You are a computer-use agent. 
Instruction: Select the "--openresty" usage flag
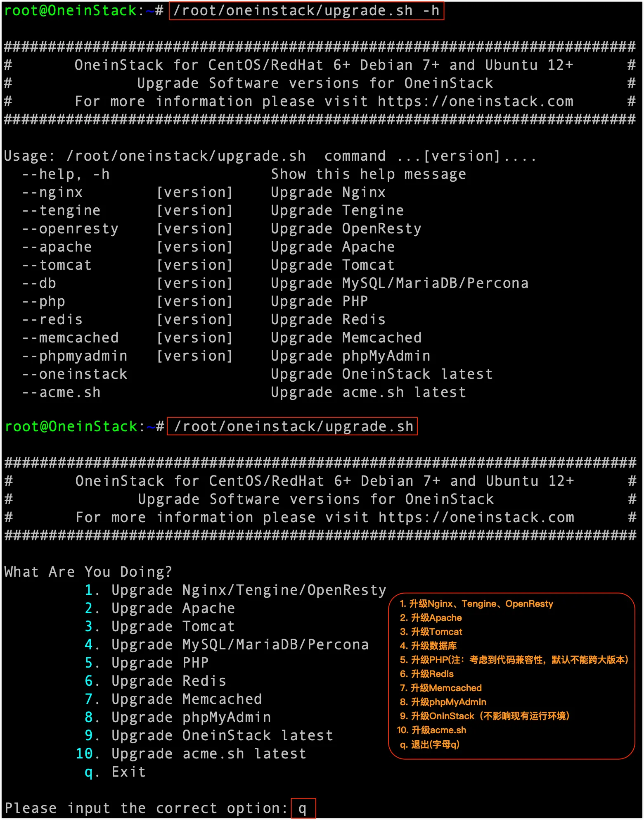pyautogui.click(x=70, y=229)
